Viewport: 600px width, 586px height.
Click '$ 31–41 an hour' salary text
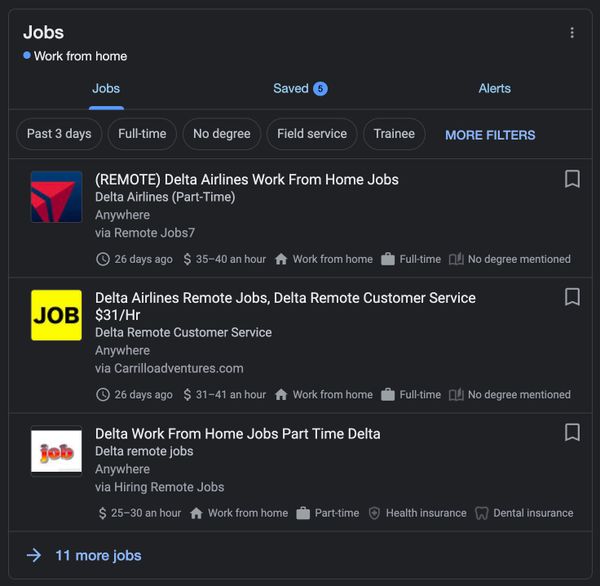pyautogui.click(x=225, y=395)
